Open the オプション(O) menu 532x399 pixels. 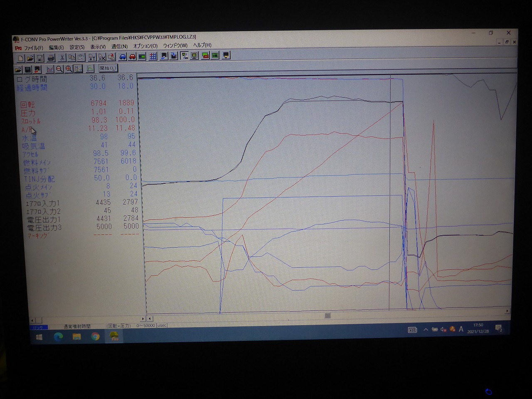click(145, 46)
